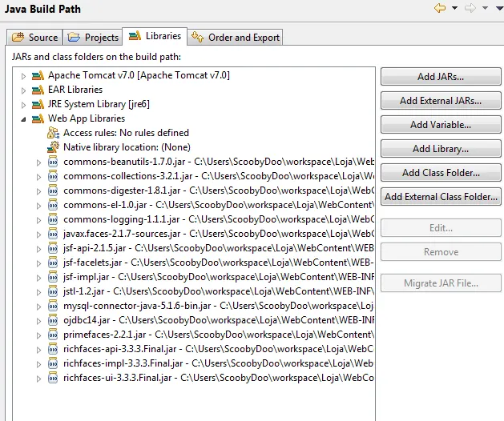
Task: Collapse the Web App Libraries node
Action: click(23, 119)
